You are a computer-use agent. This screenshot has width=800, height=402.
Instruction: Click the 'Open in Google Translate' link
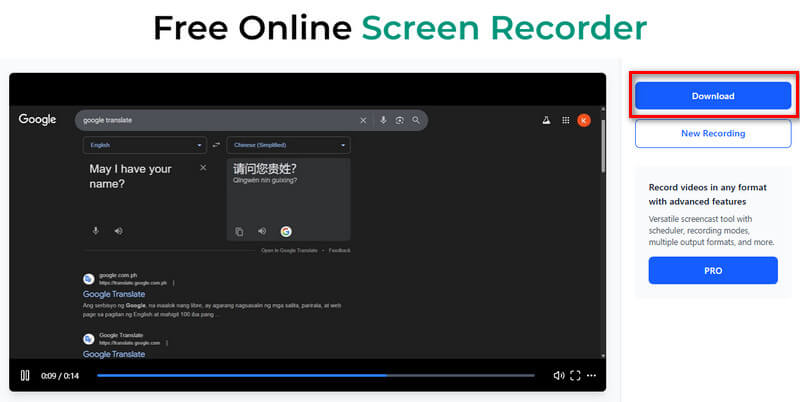point(289,250)
